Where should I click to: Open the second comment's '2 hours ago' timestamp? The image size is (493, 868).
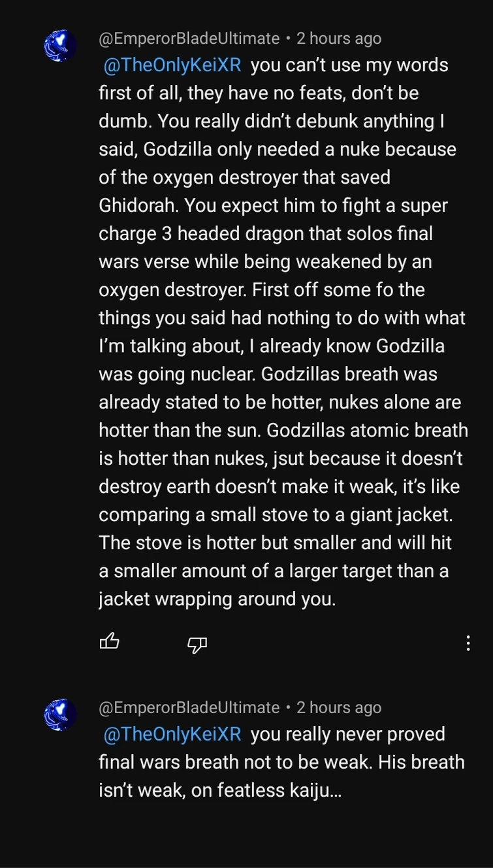339,707
